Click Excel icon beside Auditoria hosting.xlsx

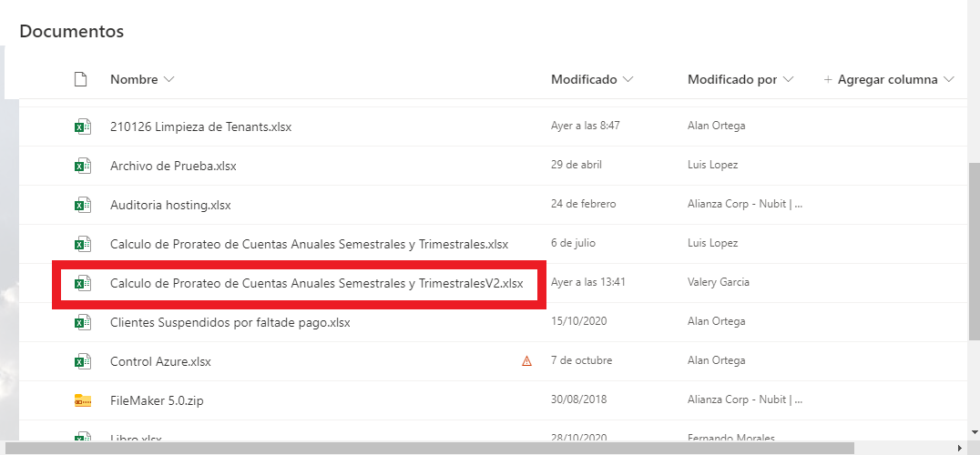[82, 205]
